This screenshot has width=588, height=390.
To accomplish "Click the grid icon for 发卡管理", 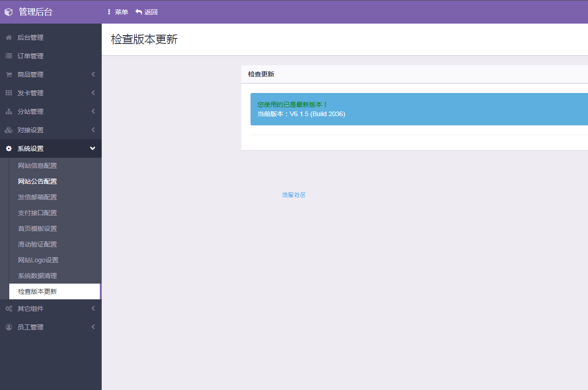I will click(9, 93).
